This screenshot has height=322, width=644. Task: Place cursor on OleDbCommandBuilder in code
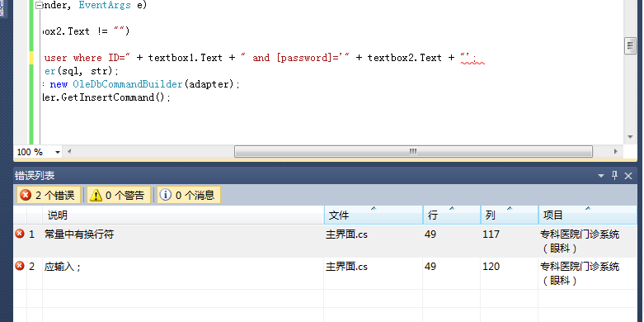127,84
